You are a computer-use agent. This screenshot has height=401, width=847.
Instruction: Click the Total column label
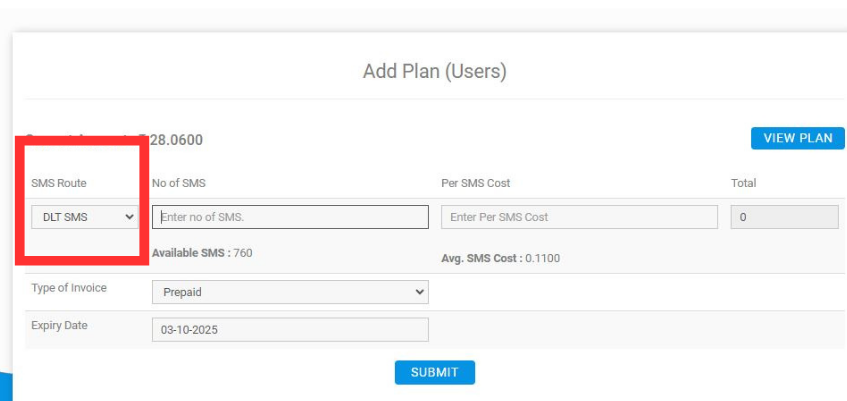coord(743,183)
